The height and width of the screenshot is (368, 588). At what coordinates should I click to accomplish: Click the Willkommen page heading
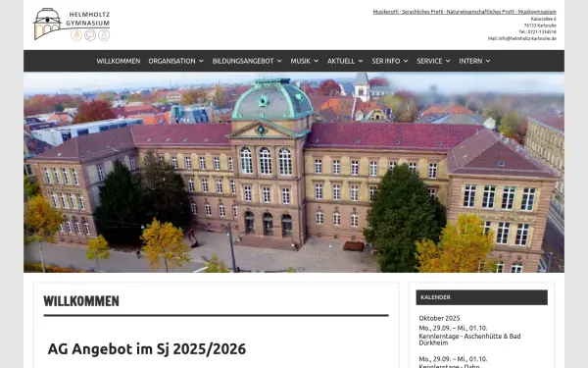coord(81,301)
